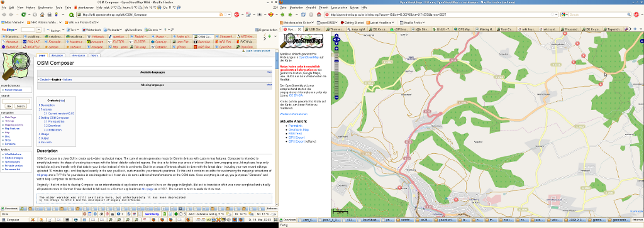644x228 pixels.
Task: Open the view source tab
Action: (x=77, y=55)
